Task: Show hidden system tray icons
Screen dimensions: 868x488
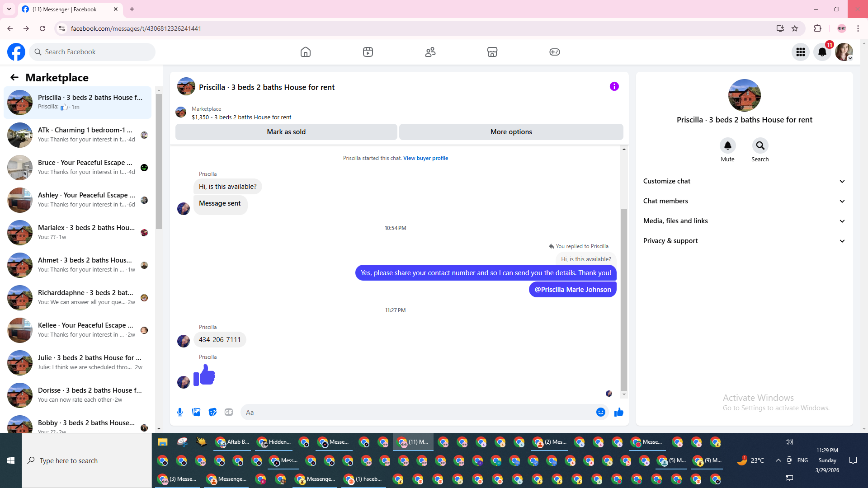Action: 778,460
